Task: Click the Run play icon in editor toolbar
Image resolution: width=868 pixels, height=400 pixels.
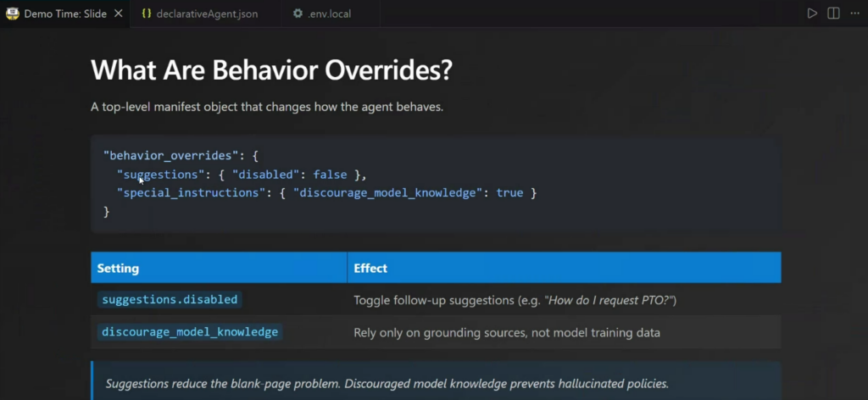Action: tap(812, 14)
